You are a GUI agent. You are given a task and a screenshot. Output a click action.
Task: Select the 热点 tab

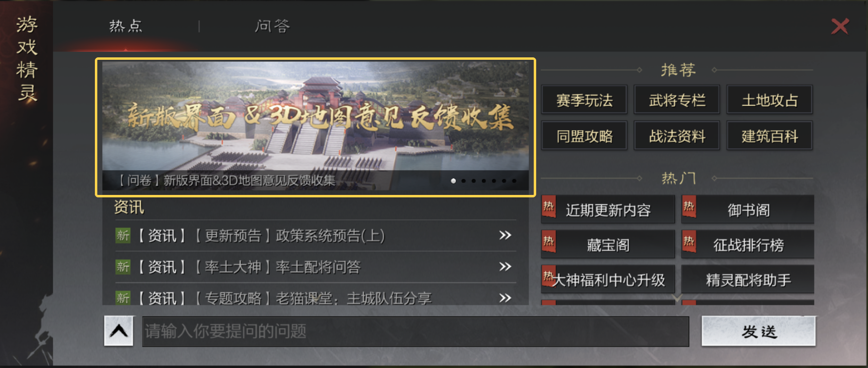126,26
